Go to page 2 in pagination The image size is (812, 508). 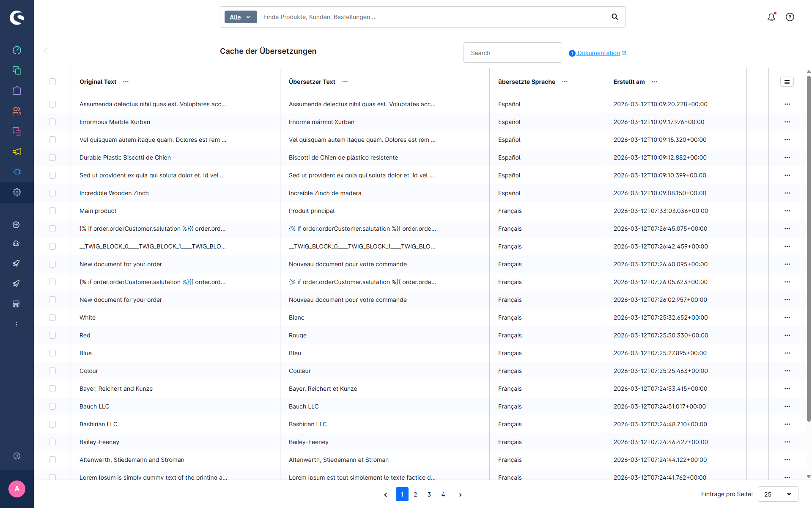point(415,494)
